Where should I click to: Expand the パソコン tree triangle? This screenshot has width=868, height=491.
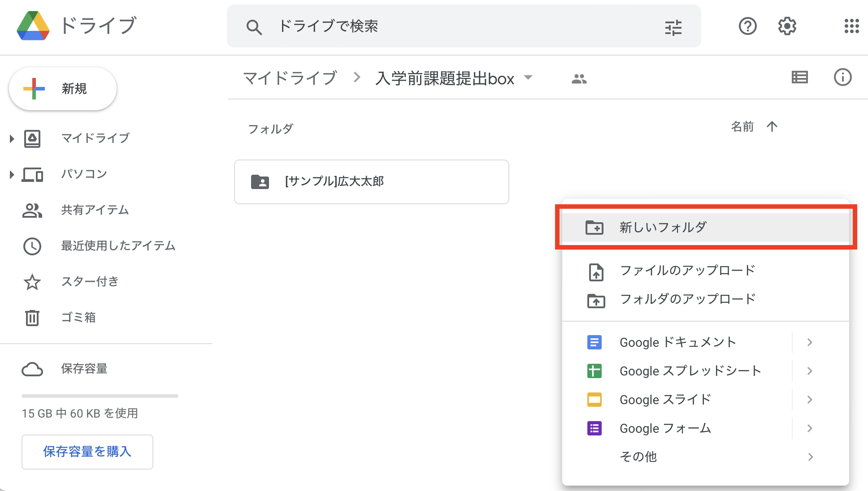12,174
